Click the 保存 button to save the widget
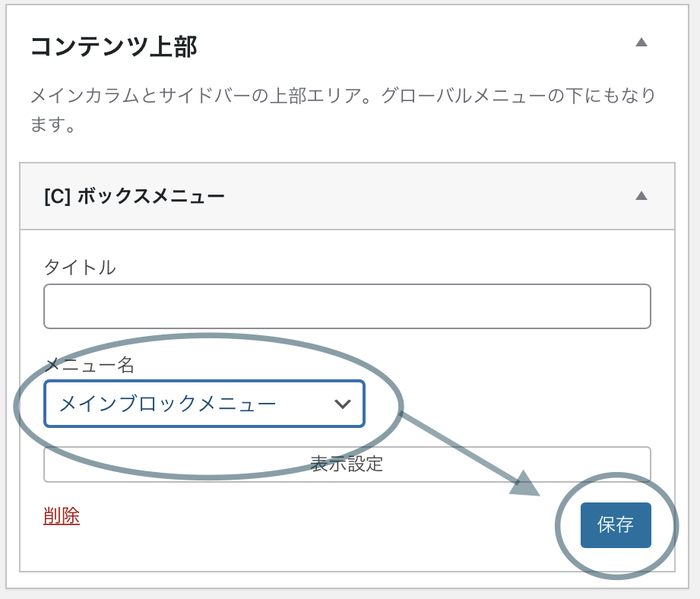Viewport: 700px width, 599px height. 616,525
